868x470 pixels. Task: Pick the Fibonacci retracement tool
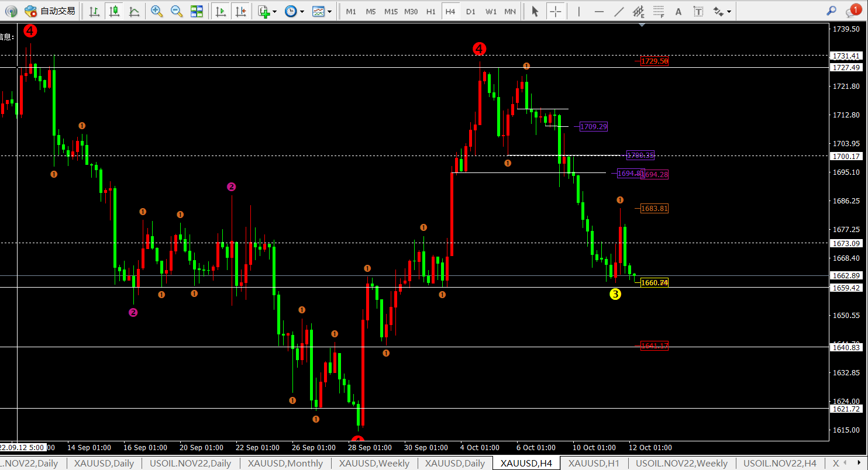[659, 11]
